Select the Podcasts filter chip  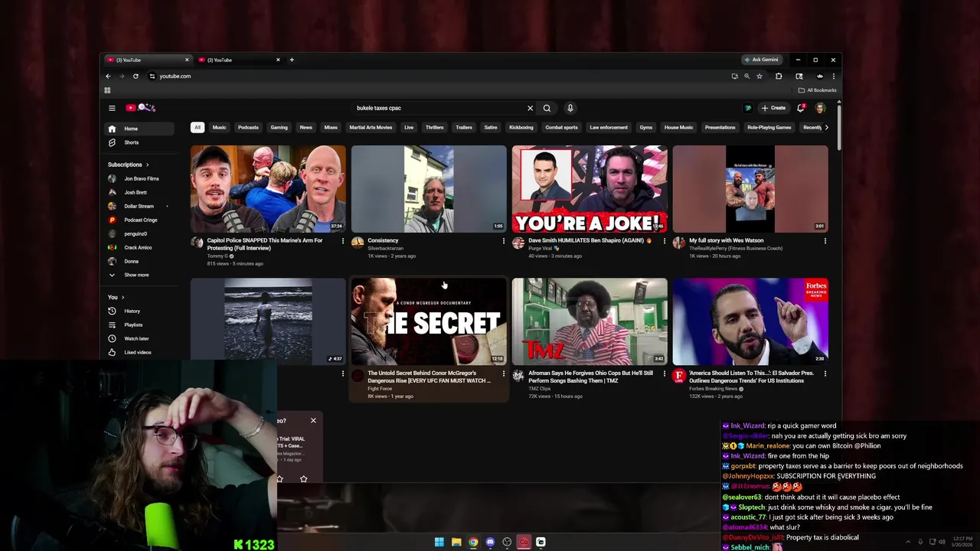click(248, 127)
